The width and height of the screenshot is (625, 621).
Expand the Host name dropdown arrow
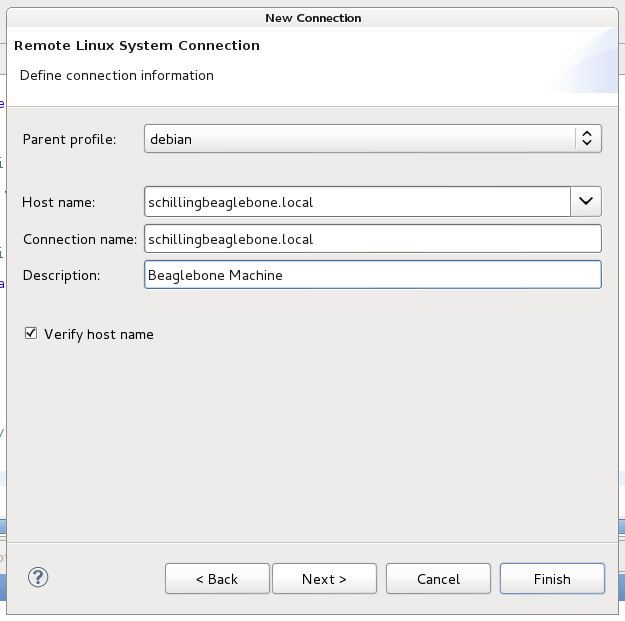point(586,201)
